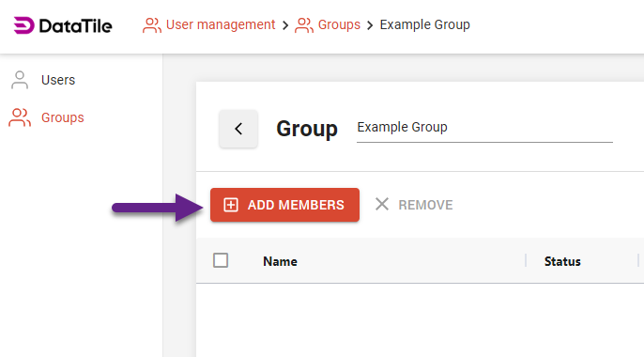Tick the select-all checkbox in table header
The width and height of the screenshot is (644, 357).
(221, 260)
